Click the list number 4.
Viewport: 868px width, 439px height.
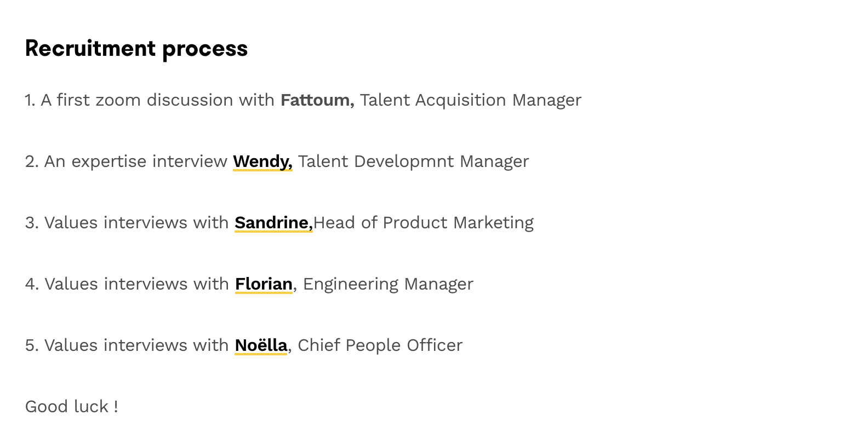tap(31, 284)
